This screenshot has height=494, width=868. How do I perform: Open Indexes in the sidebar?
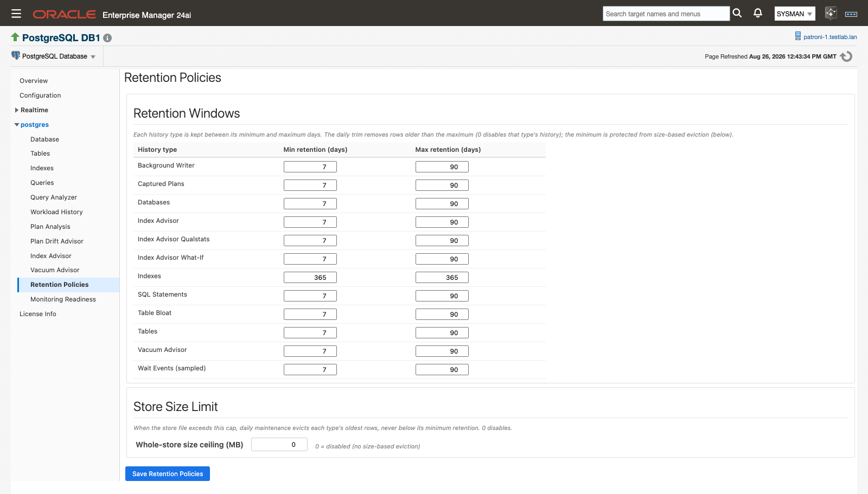coord(42,168)
